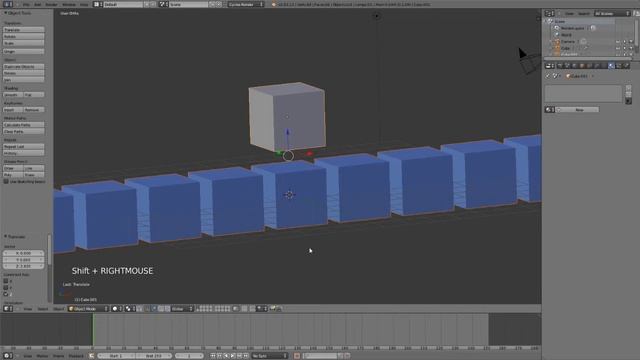
Task: Click Repeat Last button
Action: [x=24, y=147]
